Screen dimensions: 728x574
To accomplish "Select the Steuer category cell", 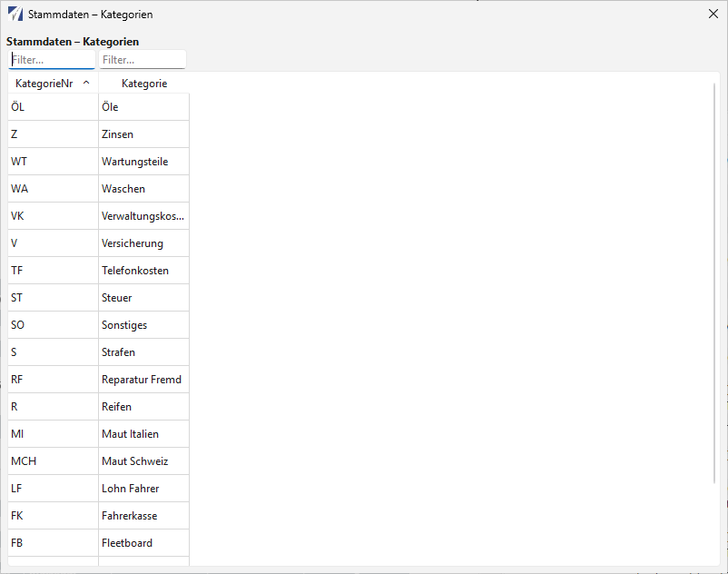I will click(x=144, y=298).
